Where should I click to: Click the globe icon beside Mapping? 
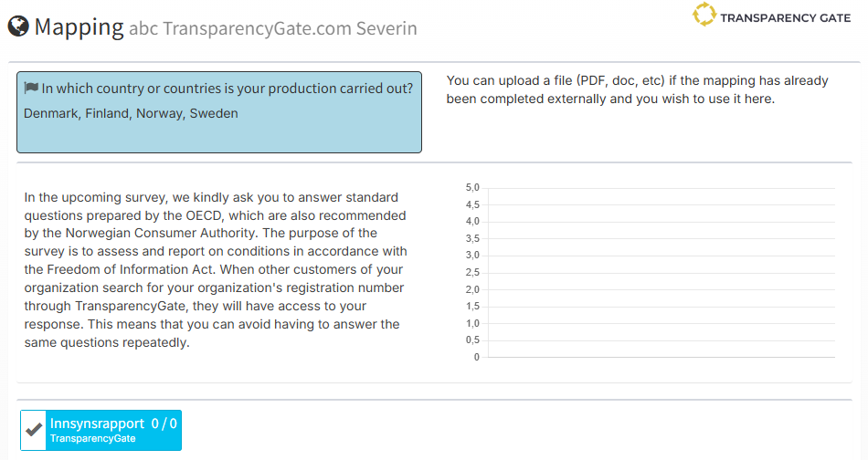tap(17, 27)
